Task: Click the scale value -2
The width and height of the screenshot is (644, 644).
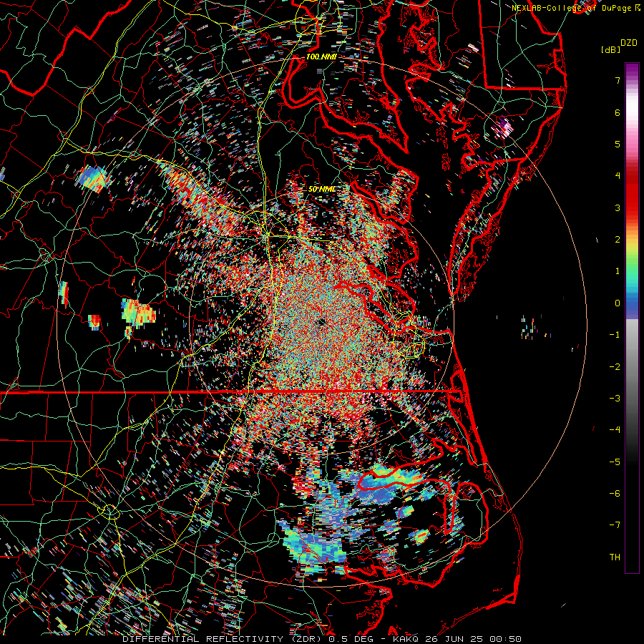Action: click(x=615, y=367)
